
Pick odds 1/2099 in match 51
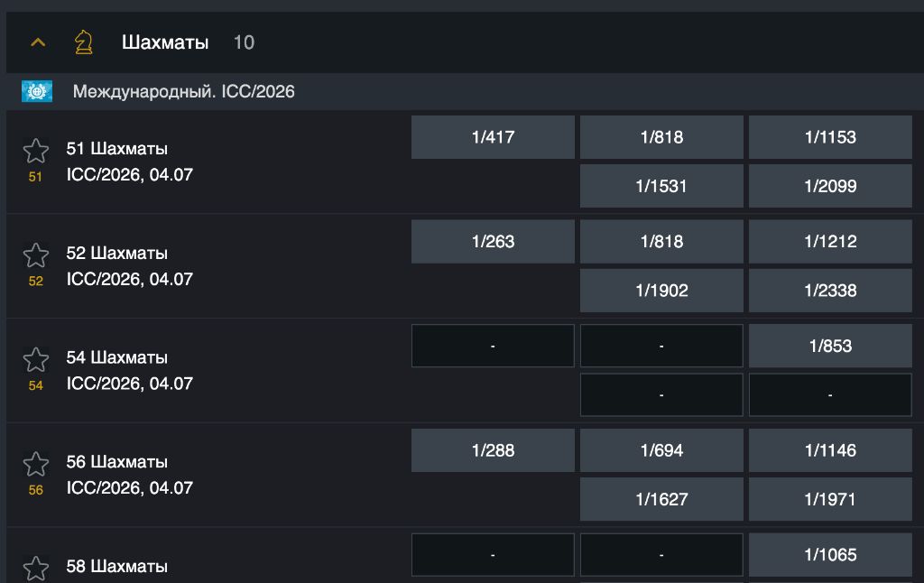click(x=830, y=186)
